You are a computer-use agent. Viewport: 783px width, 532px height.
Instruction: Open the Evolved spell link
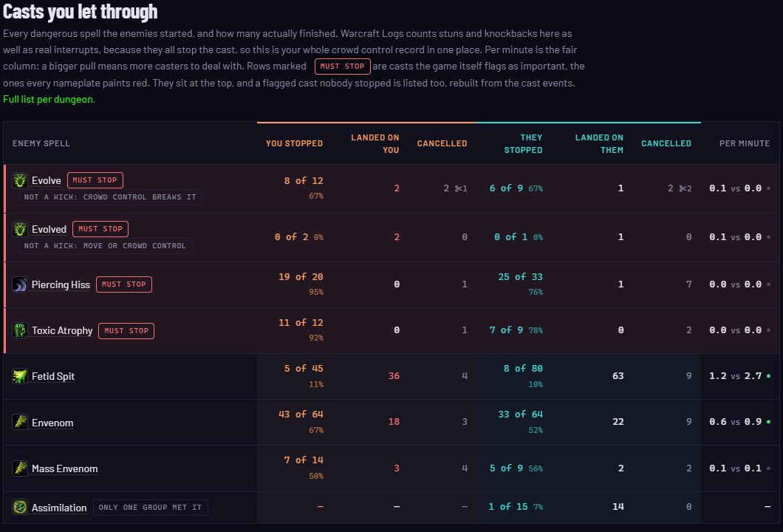click(49, 229)
